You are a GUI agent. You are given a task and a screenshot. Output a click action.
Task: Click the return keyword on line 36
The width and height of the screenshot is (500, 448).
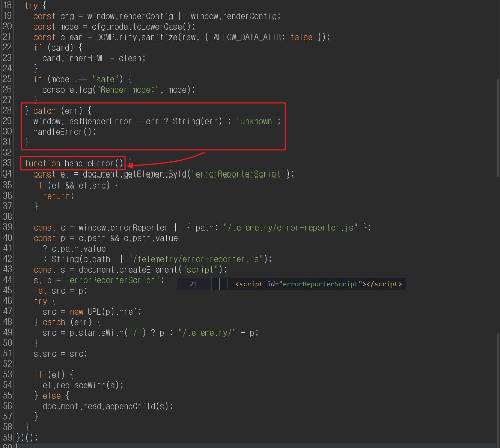click(58, 196)
